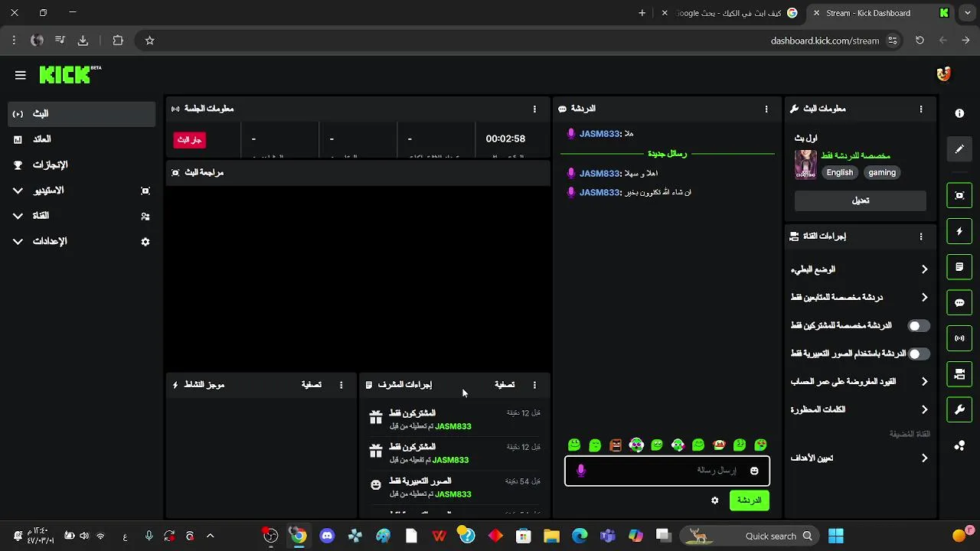Click the browser bookmark star icon
Screen dimensions: 980x551
150,41
